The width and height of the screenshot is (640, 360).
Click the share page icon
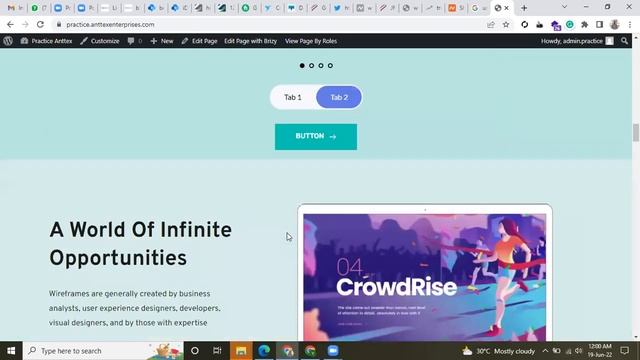[491, 24]
